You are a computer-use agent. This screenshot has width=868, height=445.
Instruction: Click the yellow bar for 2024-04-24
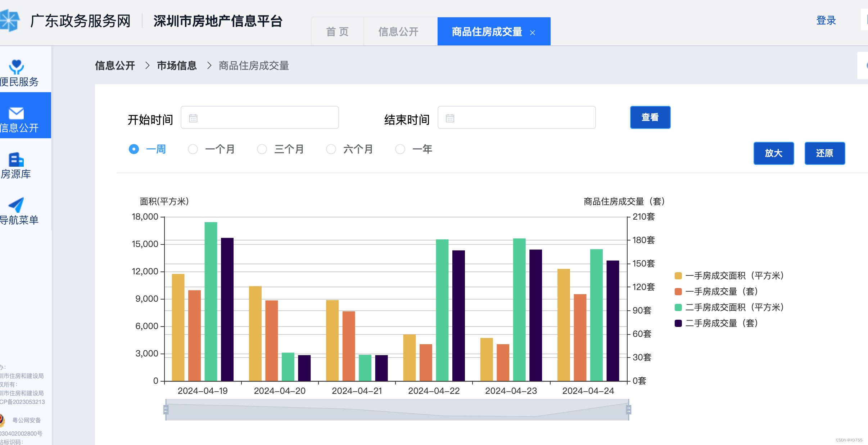click(x=564, y=325)
